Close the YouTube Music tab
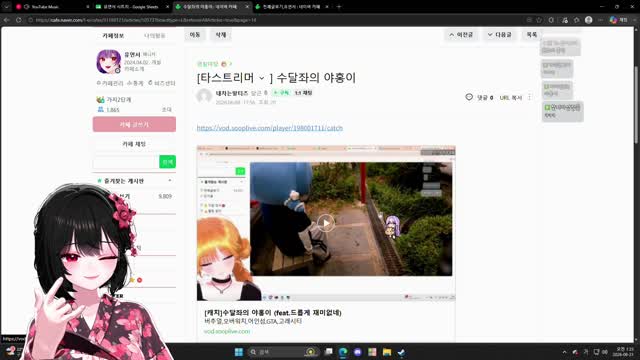The image size is (640, 360). pyautogui.click(x=88, y=7)
